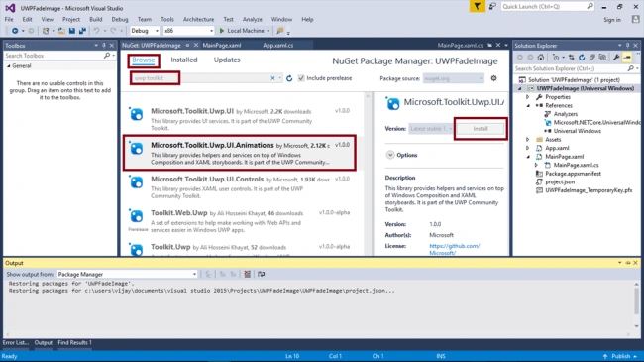The width and height of the screenshot is (644, 362).
Task: Click Sync with Active Document icon
Action: click(572, 58)
